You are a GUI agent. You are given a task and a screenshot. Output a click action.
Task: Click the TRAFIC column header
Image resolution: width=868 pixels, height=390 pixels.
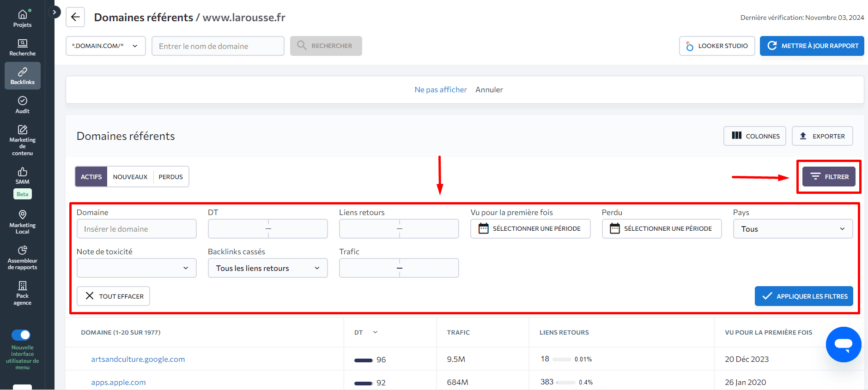(x=458, y=332)
